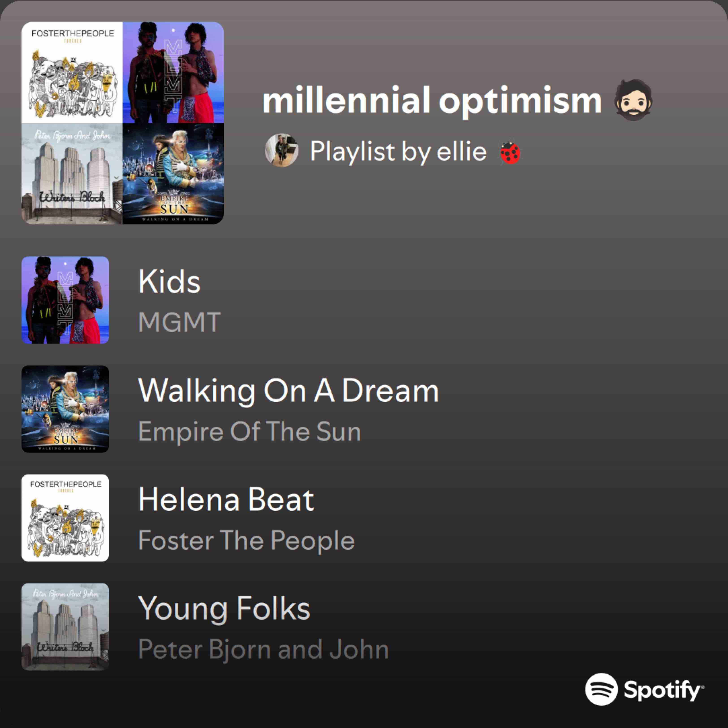This screenshot has height=728, width=728.
Task: Click the Young Folks Writer's Block cover
Action: tap(65, 627)
